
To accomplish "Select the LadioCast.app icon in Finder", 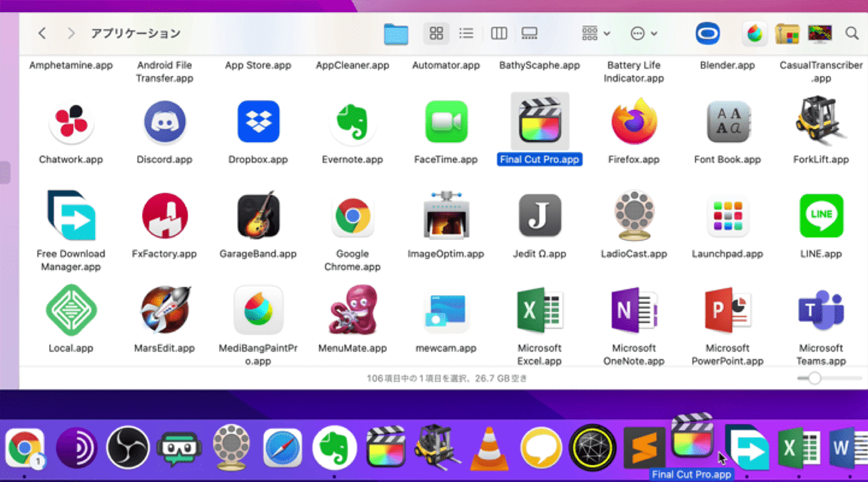I will pos(634,215).
